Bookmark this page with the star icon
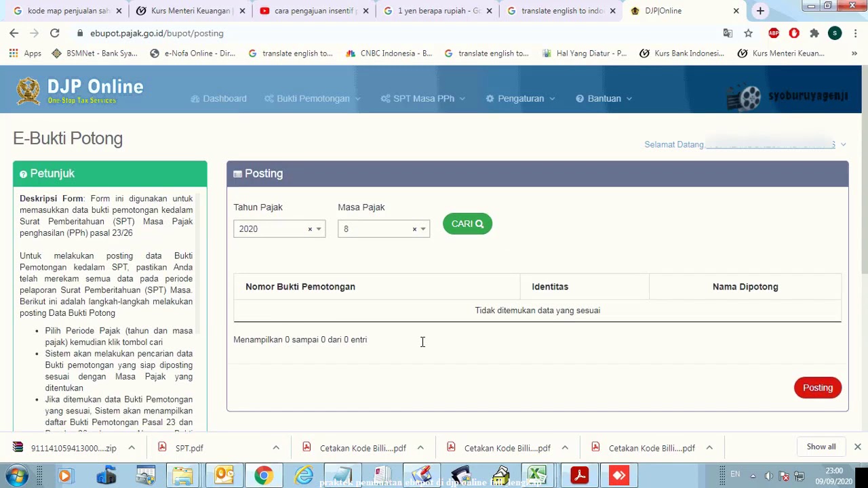The width and height of the screenshot is (868, 488). [748, 33]
